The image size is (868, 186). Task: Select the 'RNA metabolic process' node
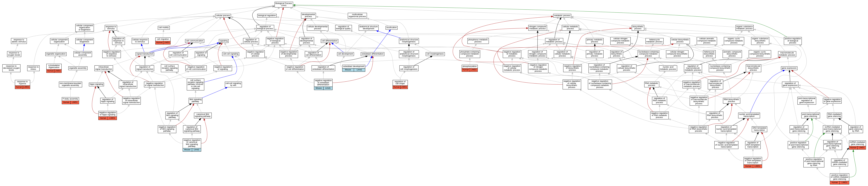click(x=652, y=84)
